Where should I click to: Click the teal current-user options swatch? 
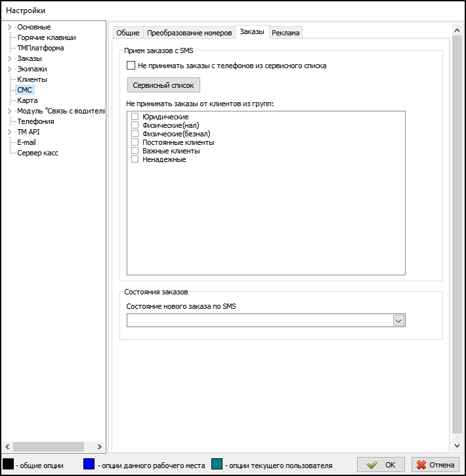tap(217, 465)
